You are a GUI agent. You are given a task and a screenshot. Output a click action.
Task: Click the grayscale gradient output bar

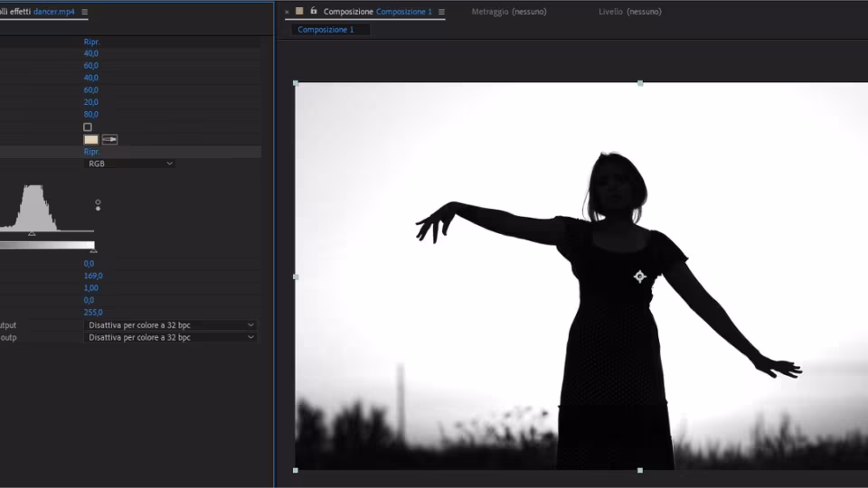(x=47, y=245)
